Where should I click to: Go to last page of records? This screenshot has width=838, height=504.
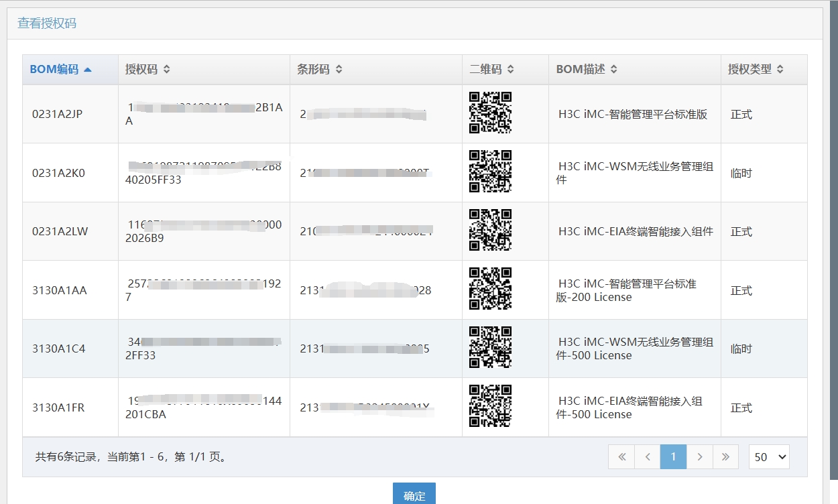pyautogui.click(x=725, y=456)
